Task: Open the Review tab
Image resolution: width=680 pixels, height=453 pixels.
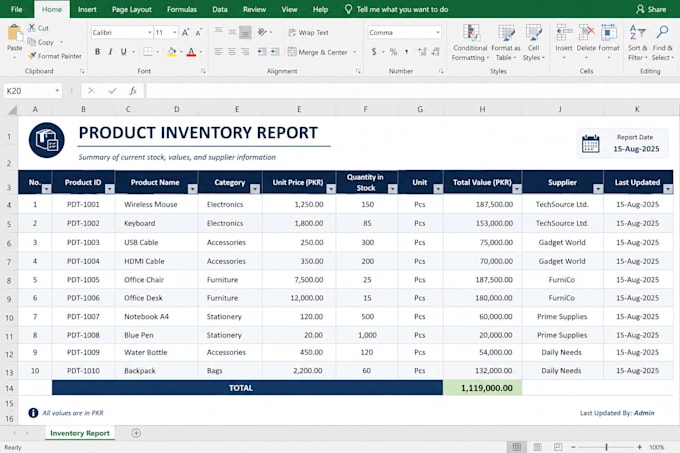Action: (255, 9)
